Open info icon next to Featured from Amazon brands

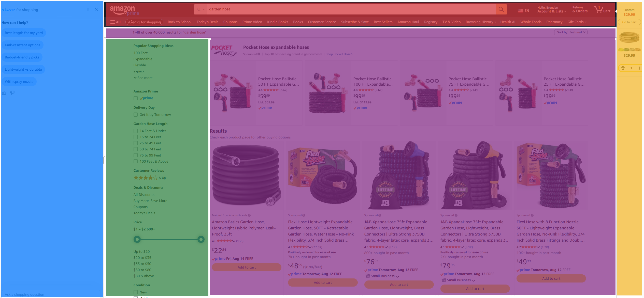click(249, 215)
